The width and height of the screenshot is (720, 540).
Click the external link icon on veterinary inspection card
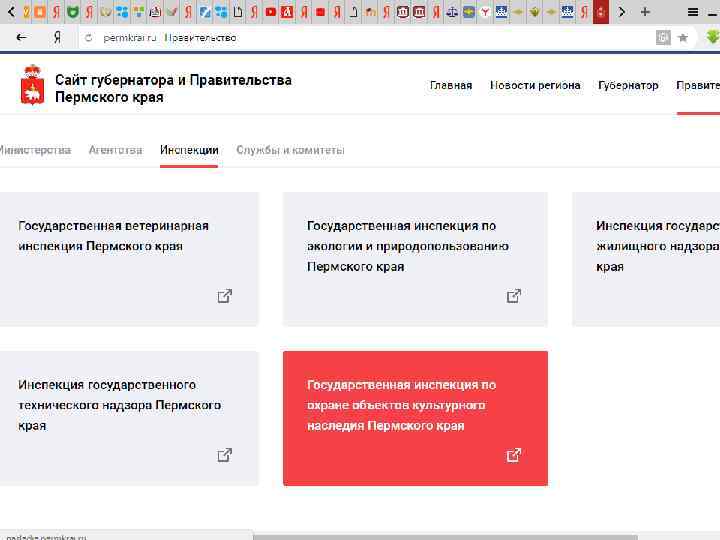tap(225, 296)
